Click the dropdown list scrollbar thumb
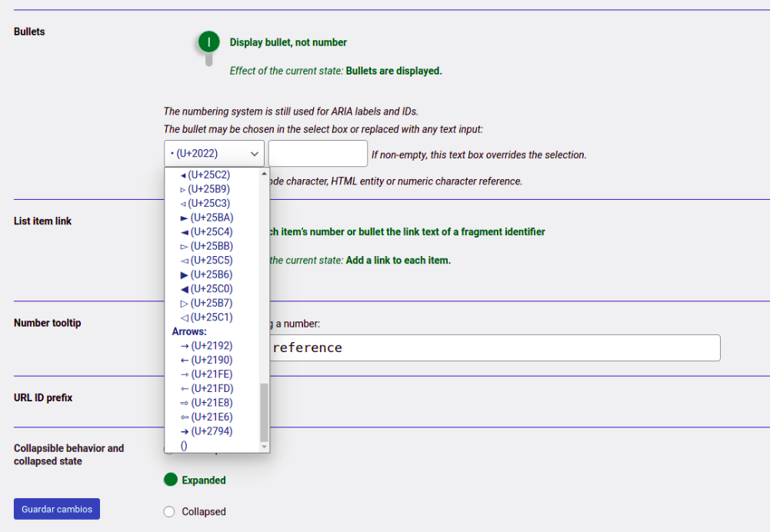 tap(264, 412)
